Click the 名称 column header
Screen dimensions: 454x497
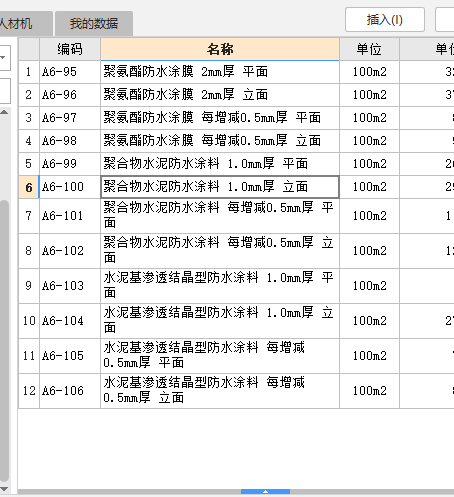click(x=220, y=49)
